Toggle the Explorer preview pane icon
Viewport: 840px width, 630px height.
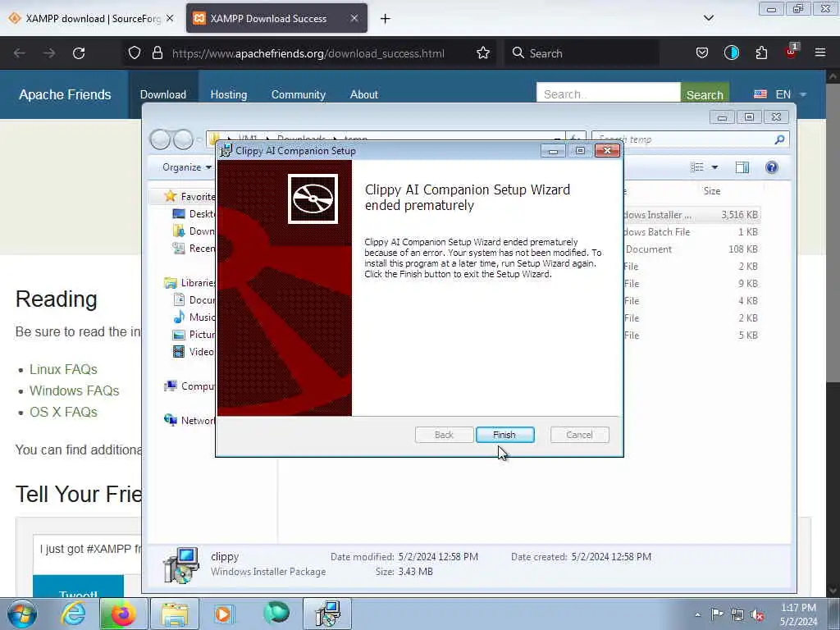click(742, 167)
